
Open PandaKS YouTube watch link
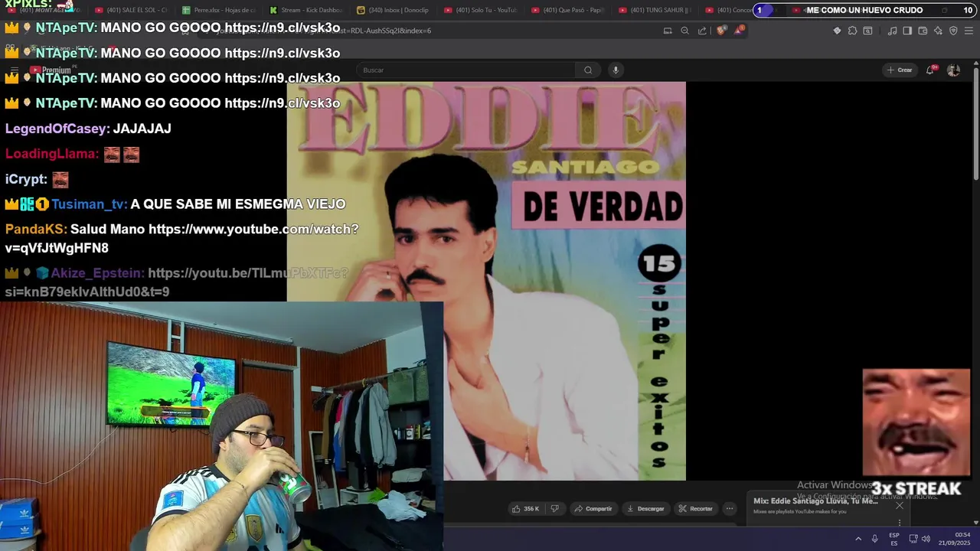pyautogui.click(x=181, y=239)
